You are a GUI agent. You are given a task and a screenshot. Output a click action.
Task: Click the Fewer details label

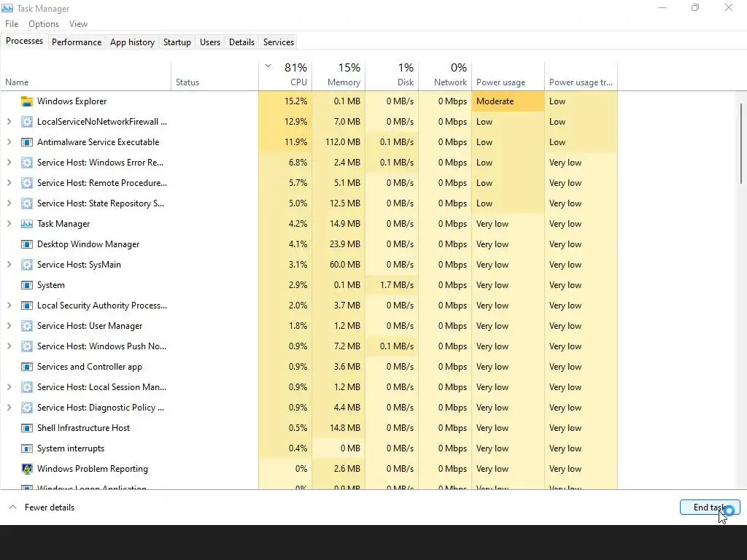[50, 507]
